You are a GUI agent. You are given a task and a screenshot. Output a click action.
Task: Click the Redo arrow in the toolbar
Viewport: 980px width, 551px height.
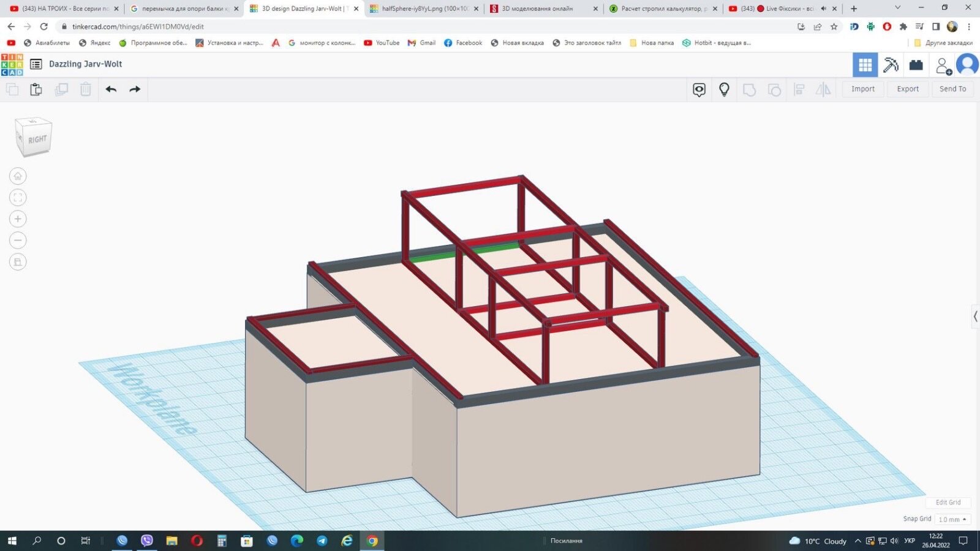pos(135,89)
